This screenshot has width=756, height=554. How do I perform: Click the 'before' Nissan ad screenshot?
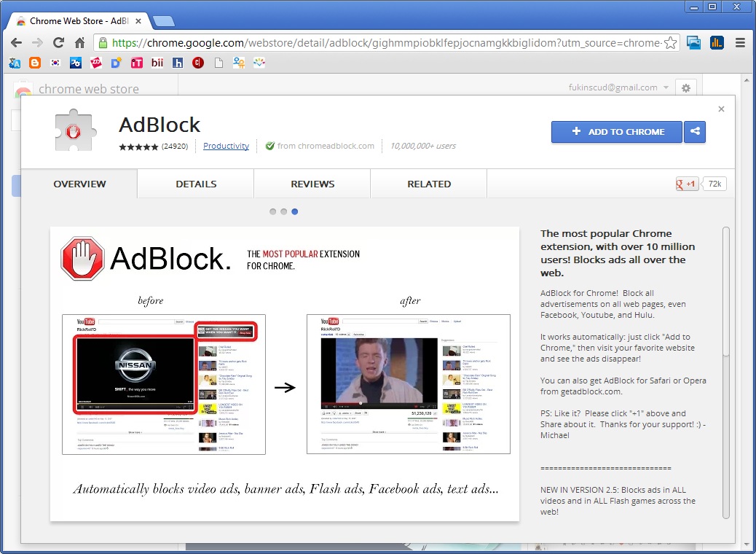click(164, 384)
